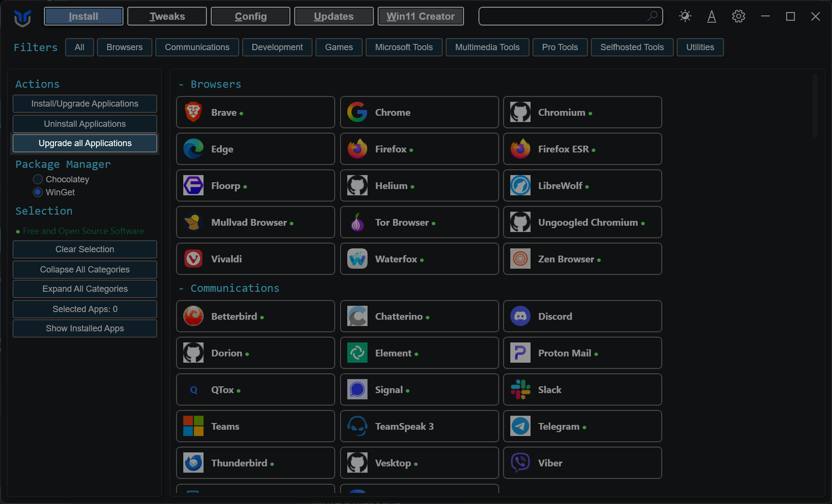Screen dimensions: 832x504
Task: Click the font size letter A icon
Action: (x=711, y=16)
